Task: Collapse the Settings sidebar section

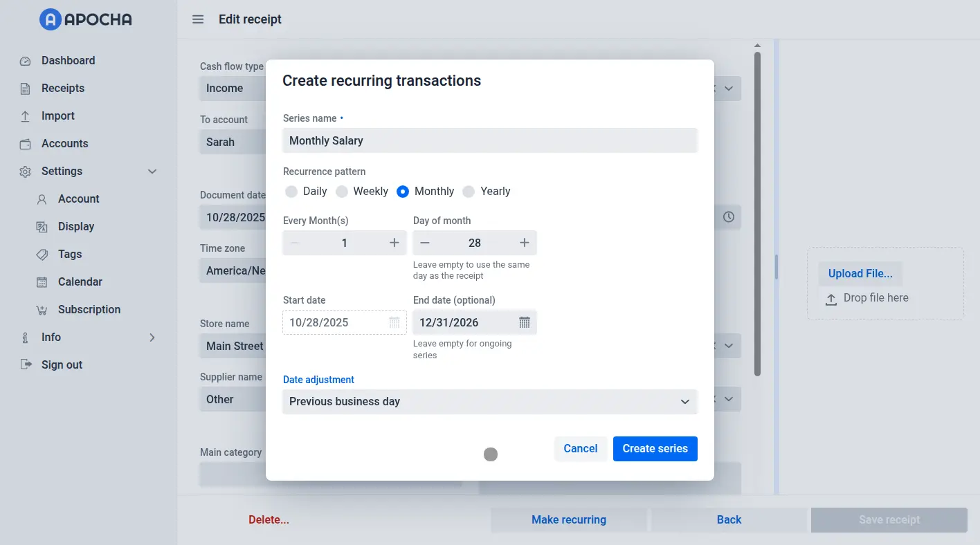Action: click(152, 172)
